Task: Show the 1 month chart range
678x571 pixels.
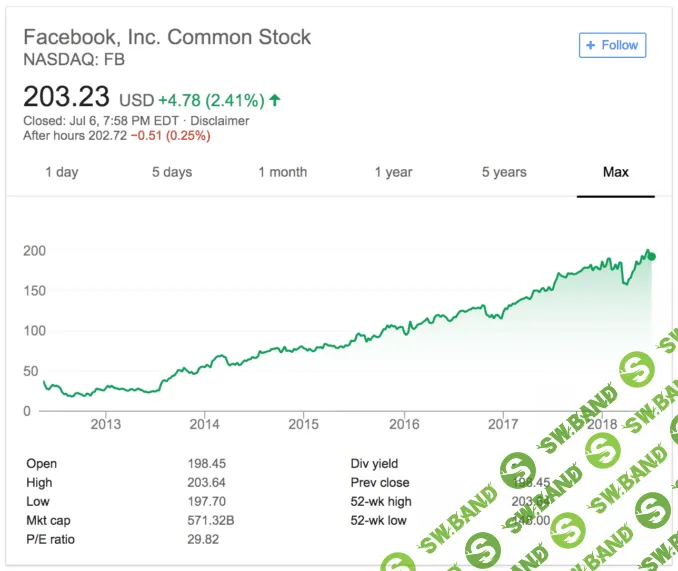Action: tap(282, 172)
